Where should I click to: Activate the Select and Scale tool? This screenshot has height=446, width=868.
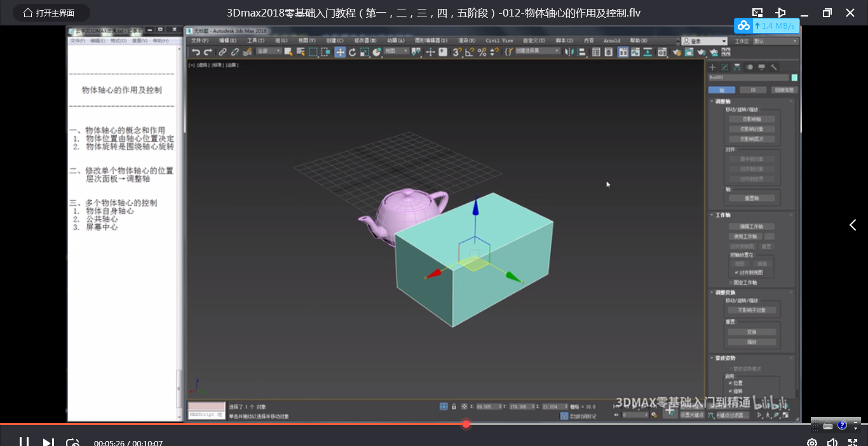365,52
